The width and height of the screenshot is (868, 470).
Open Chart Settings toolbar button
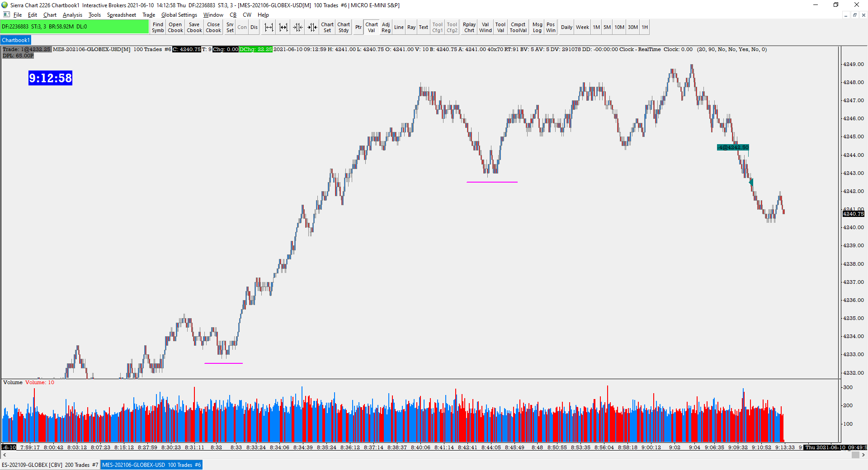point(327,27)
